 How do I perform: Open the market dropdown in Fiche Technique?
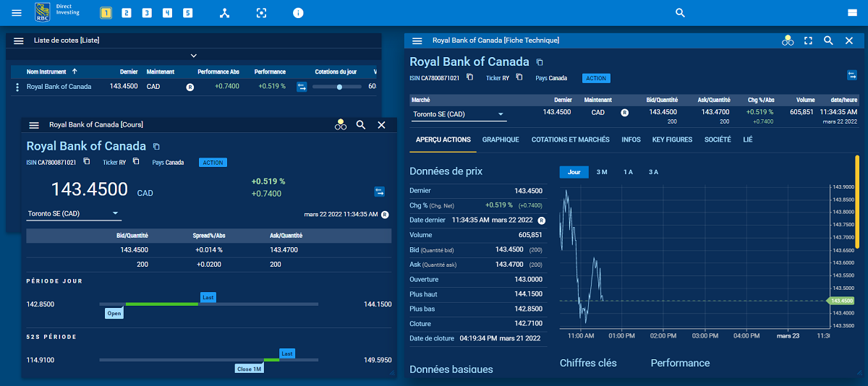459,114
